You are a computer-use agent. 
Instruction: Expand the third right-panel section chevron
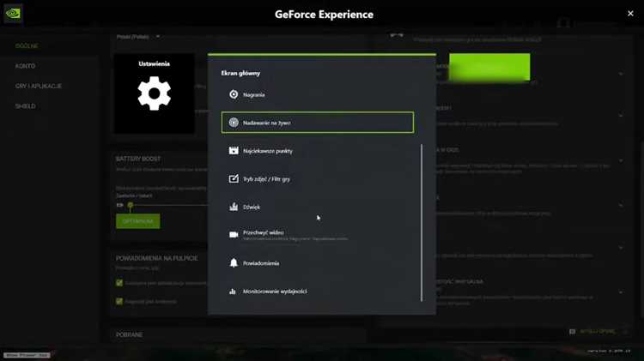click(621, 160)
